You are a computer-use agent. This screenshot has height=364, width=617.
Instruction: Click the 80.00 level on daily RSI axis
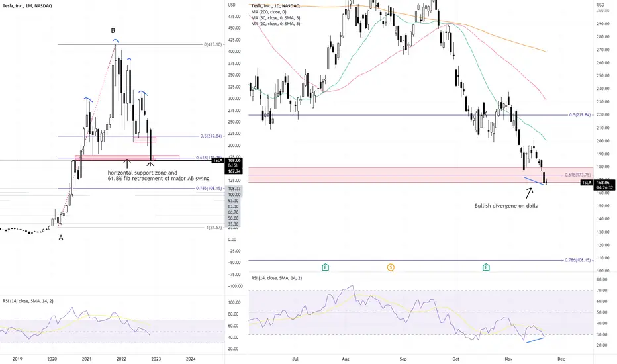[x=602, y=279]
